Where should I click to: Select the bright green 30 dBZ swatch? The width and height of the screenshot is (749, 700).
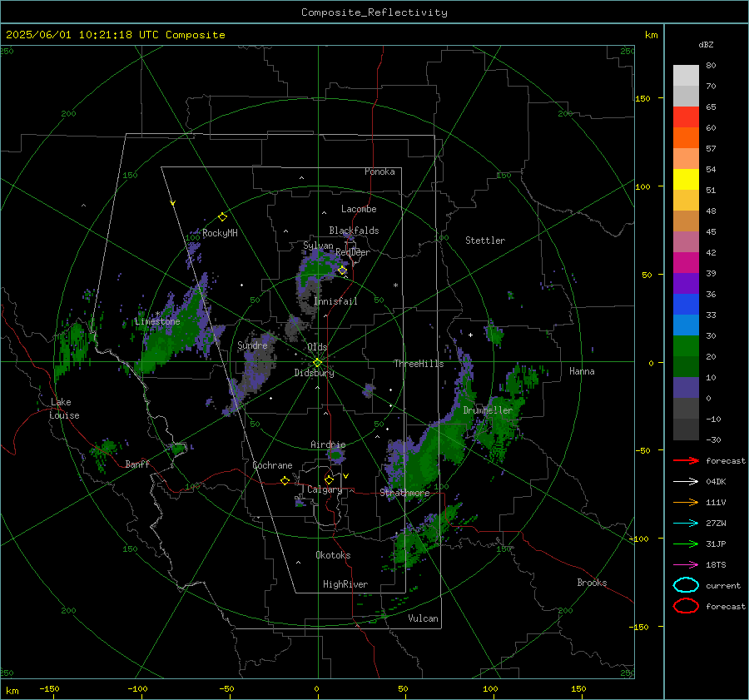coord(686,345)
